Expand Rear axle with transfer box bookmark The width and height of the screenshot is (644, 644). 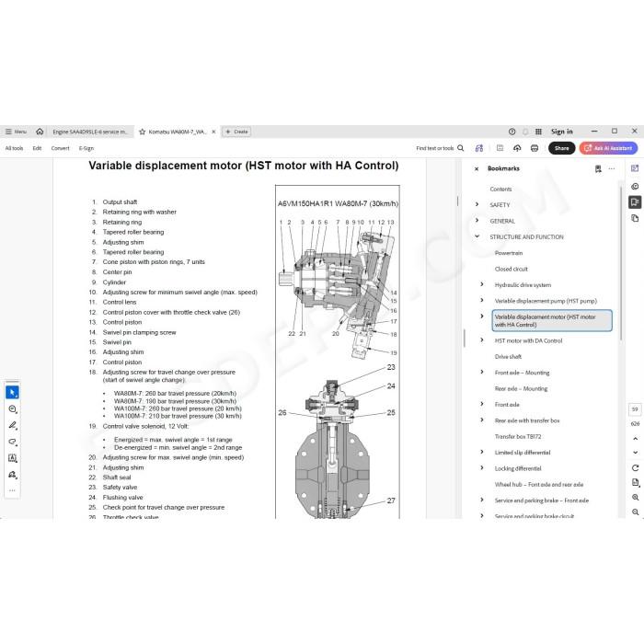(x=482, y=420)
